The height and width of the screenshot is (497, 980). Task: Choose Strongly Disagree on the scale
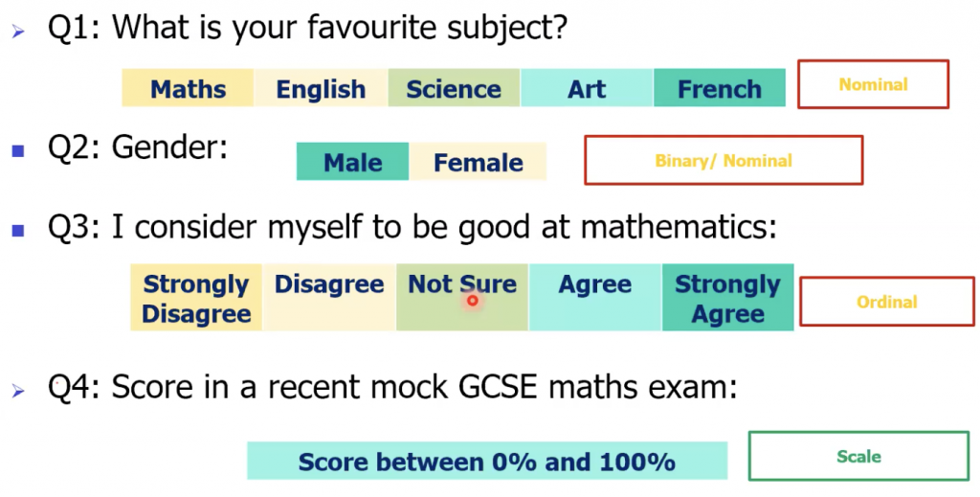point(196,298)
